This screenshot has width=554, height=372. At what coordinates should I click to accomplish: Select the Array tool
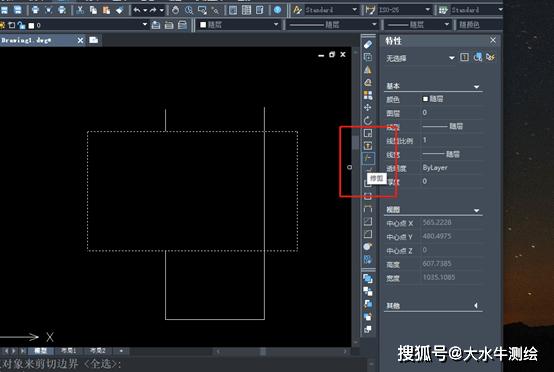(368, 95)
